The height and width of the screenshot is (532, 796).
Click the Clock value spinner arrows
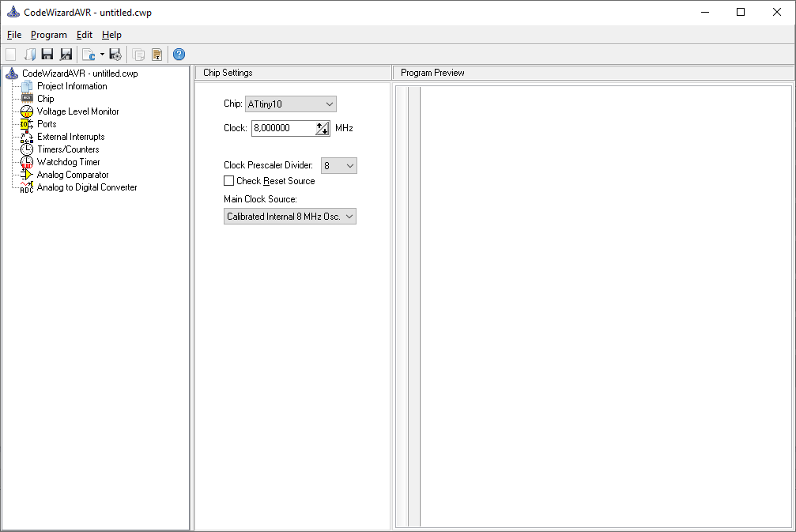[x=323, y=128]
